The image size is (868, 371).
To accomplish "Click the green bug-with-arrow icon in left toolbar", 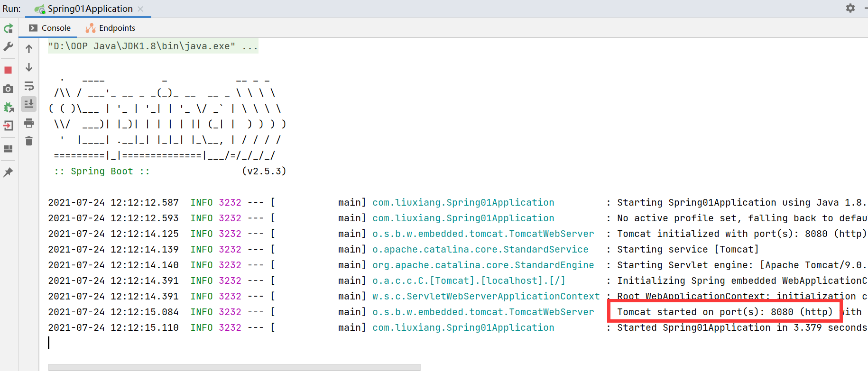I will (9, 107).
